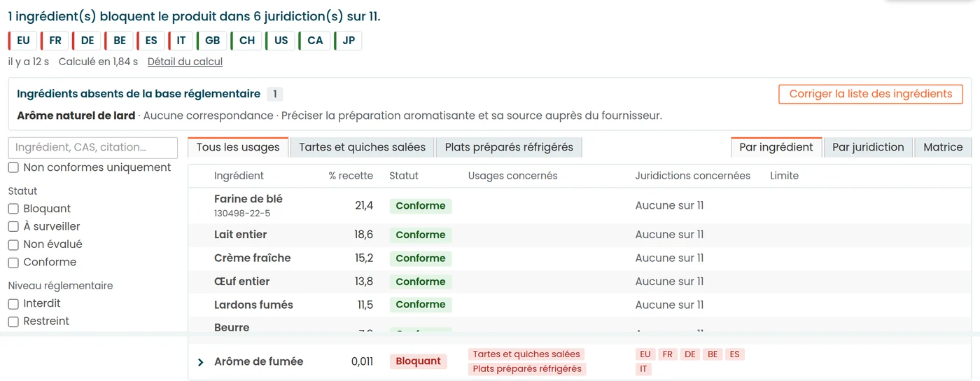The image size is (980, 381).
Task: Click the Farine de blé ingredient row
Action: coord(580,206)
